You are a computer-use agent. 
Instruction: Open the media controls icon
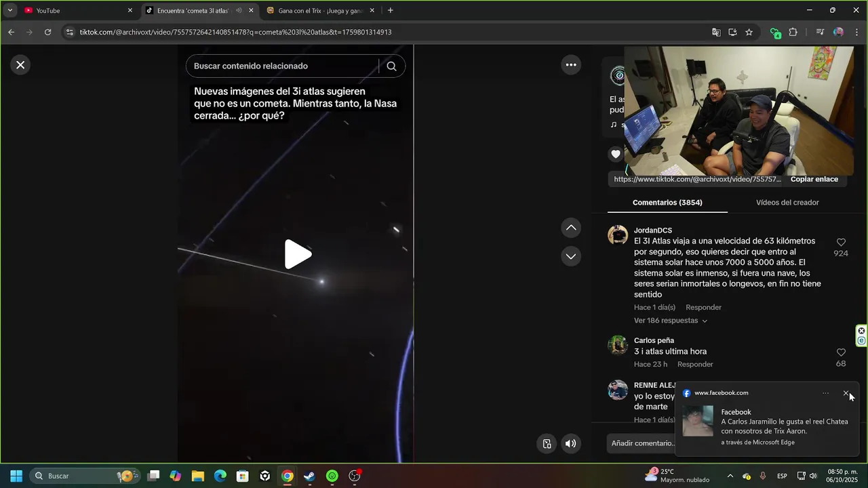(820, 32)
